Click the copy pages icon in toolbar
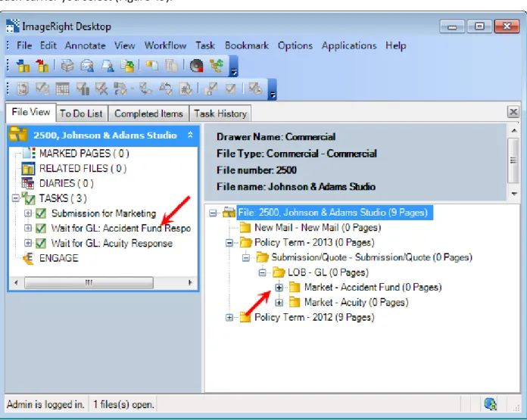This screenshot has height=420, width=527. coord(152,66)
